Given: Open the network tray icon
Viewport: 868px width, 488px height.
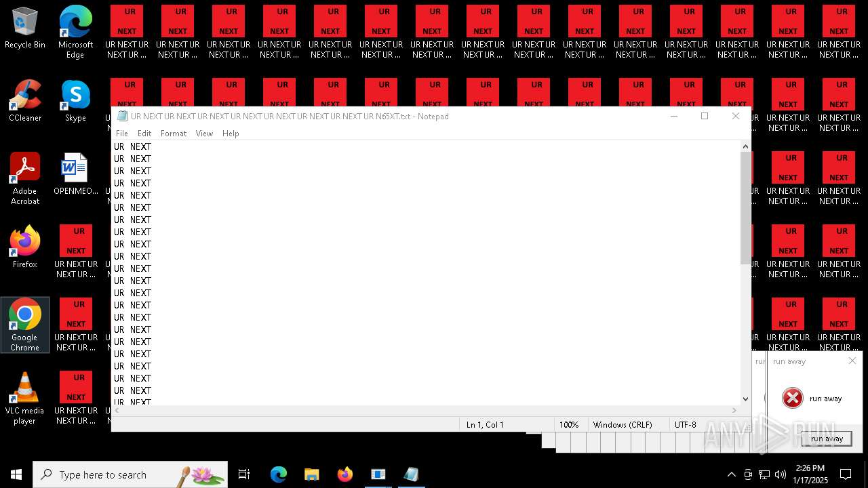Looking at the screenshot, I should pyautogui.click(x=764, y=474).
